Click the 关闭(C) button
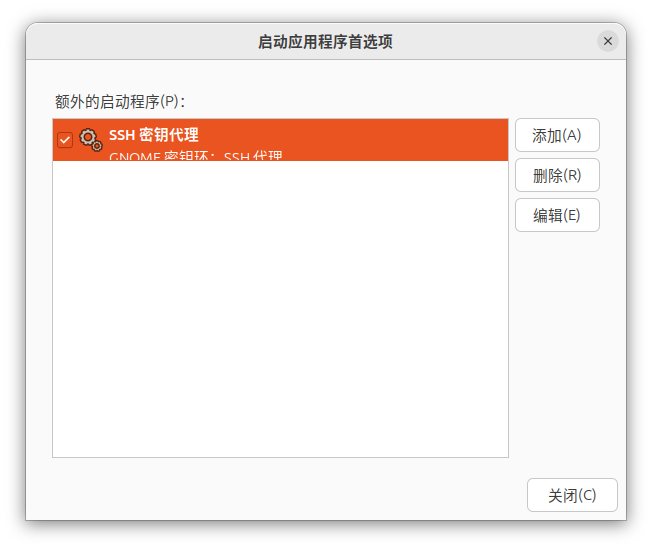This screenshot has height=549, width=652. (572, 495)
